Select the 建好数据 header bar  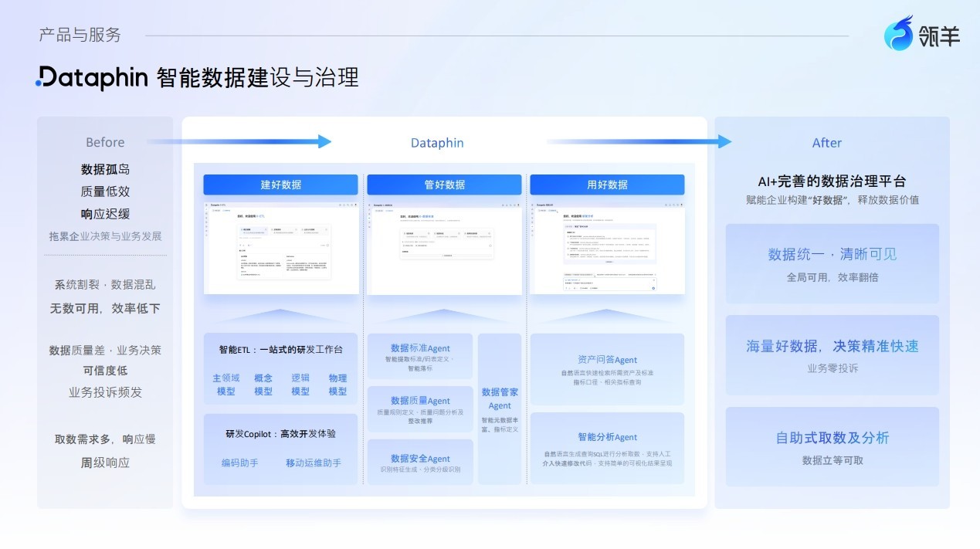281,185
